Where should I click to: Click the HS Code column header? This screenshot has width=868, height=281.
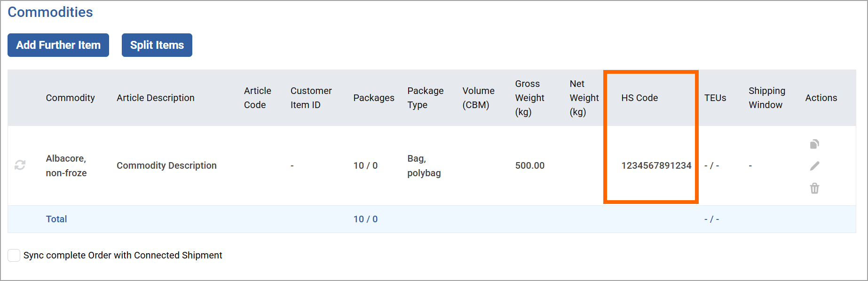(639, 98)
